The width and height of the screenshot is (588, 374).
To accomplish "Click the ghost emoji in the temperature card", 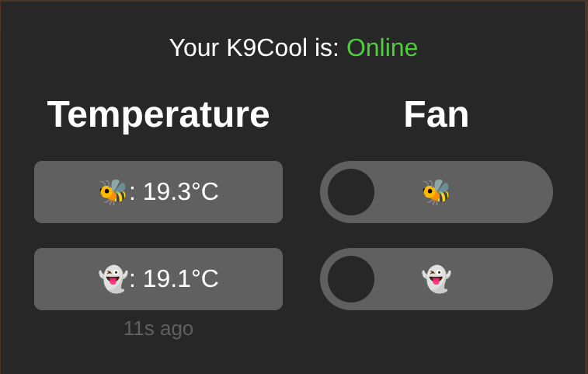I will tap(113, 279).
